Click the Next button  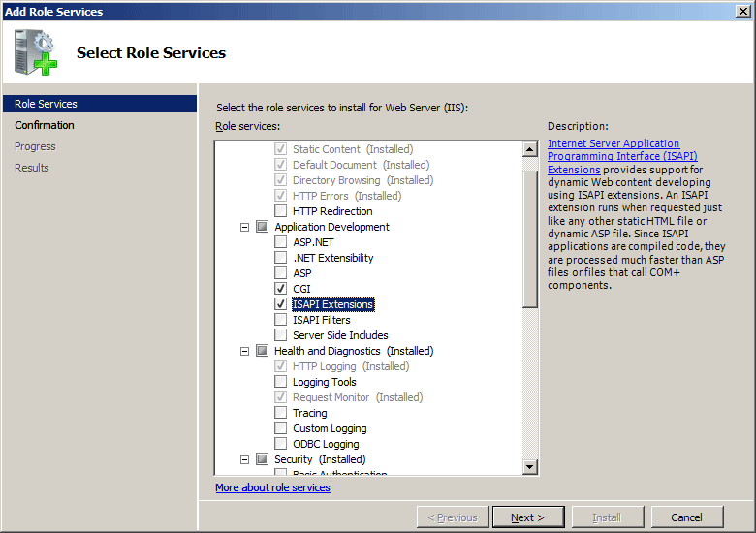pos(528,517)
